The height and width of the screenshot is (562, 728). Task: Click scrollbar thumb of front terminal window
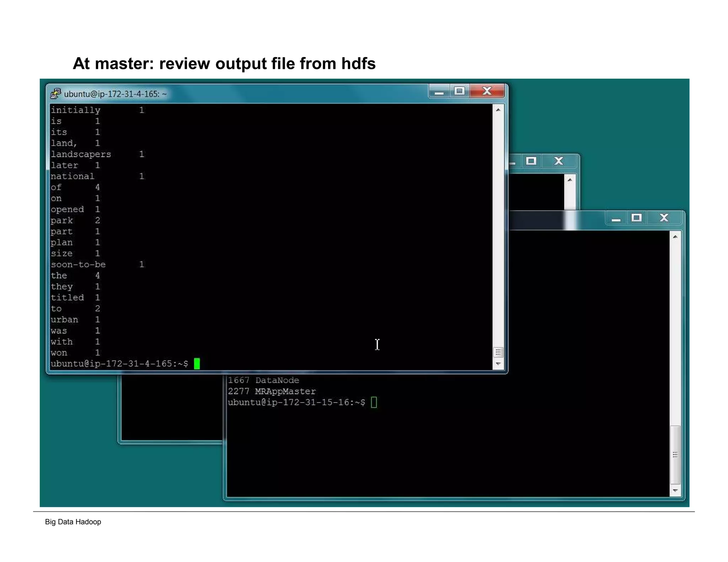(498, 352)
